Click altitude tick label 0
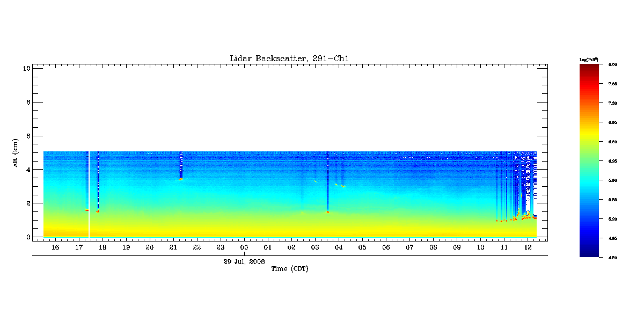 point(27,237)
